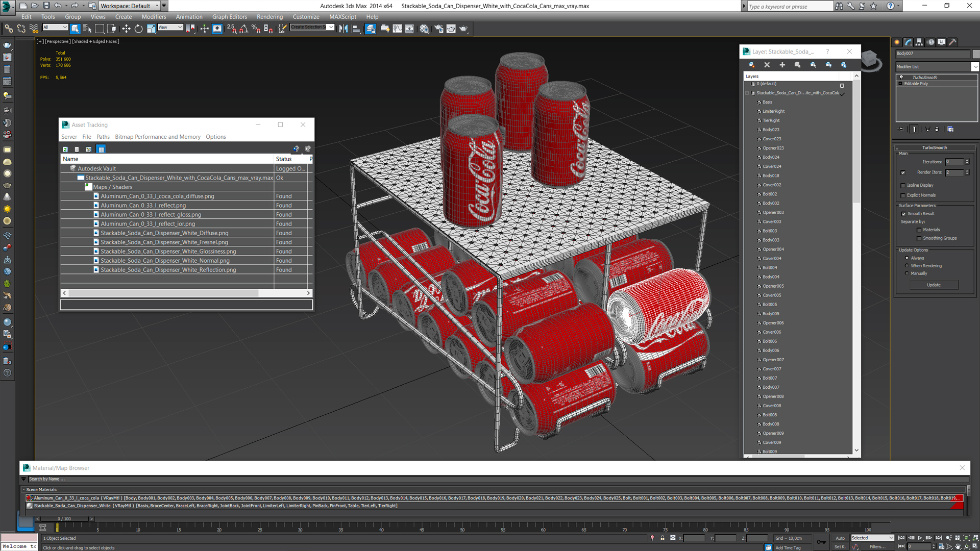Screen dimensions: 980x551
Task: Collapse the Scene Materials group
Action: click(x=23, y=489)
